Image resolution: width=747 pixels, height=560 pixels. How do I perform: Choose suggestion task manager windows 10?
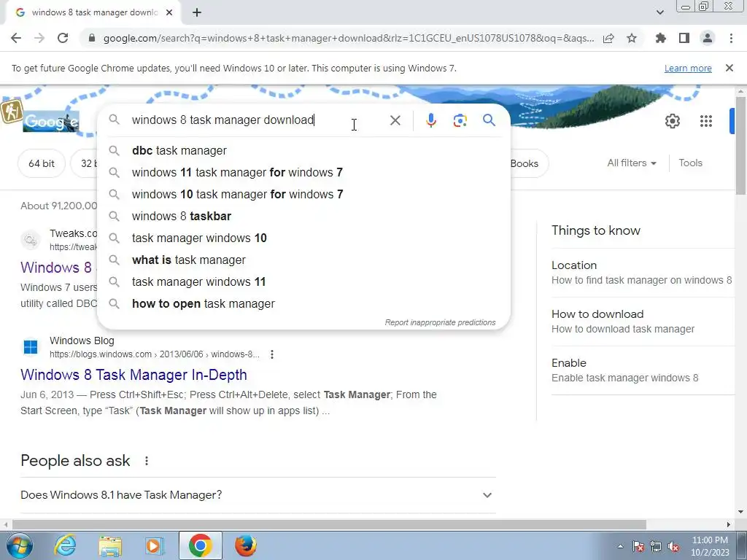(x=303, y=238)
